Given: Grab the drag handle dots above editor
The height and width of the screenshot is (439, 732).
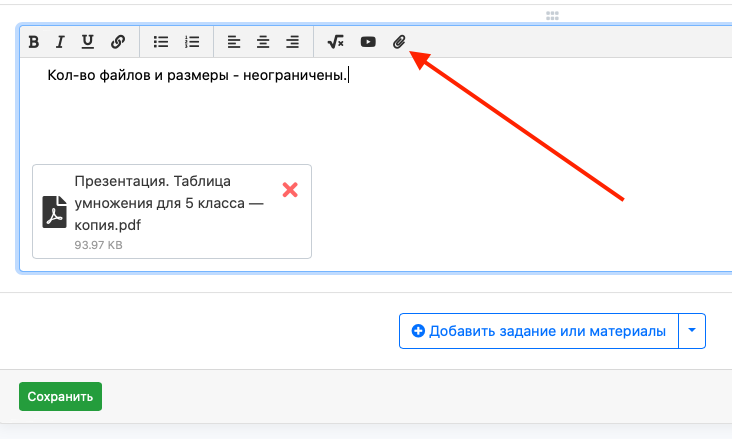Looking at the screenshot, I should pyautogui.click(x=552, y=16).
